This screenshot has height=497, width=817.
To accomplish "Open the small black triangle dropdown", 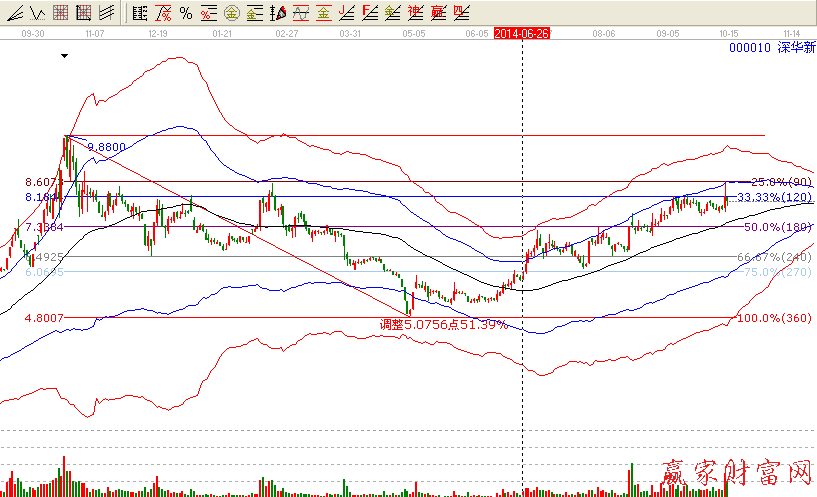I will click(65, 56).
